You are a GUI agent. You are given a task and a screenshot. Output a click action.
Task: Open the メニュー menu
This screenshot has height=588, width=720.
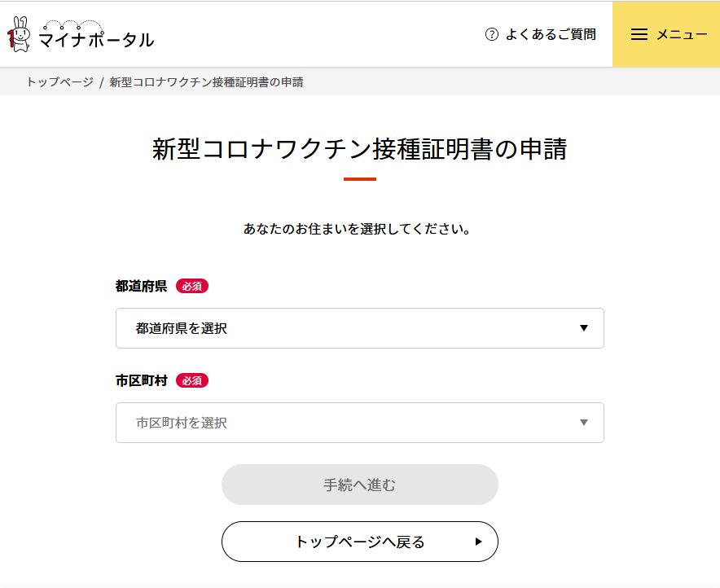click(x=681, y=34)
